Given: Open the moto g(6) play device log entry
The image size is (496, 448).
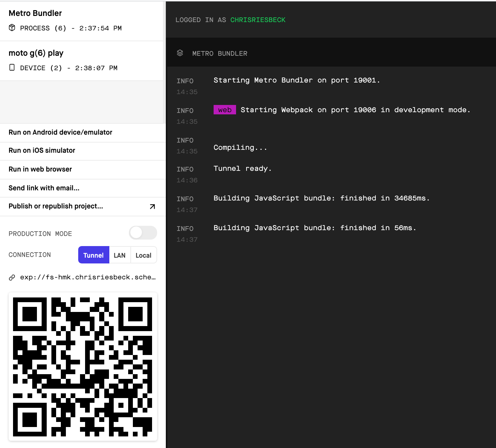Looking at the screenshot, I should pos(81,61).
